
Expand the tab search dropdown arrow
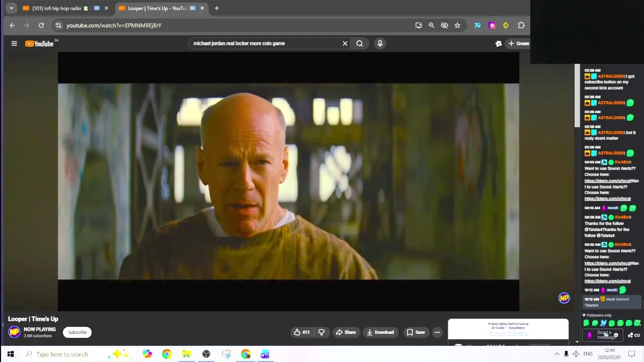[11, 8]
